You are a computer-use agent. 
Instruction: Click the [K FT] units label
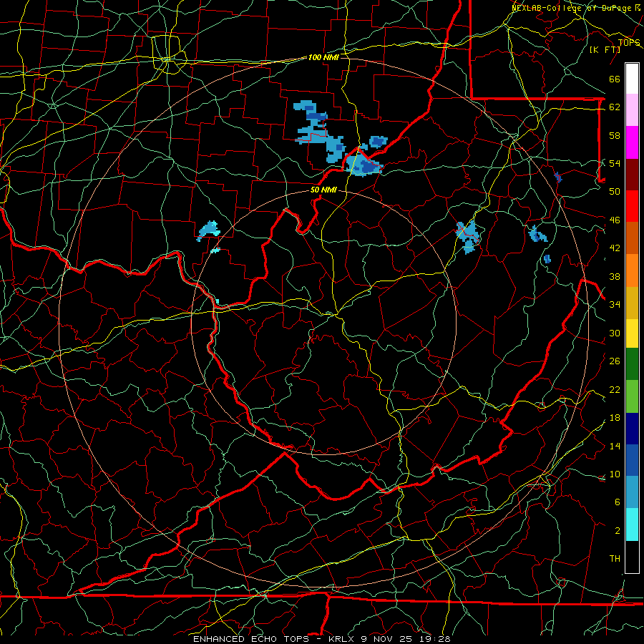(x=605, y=49)
